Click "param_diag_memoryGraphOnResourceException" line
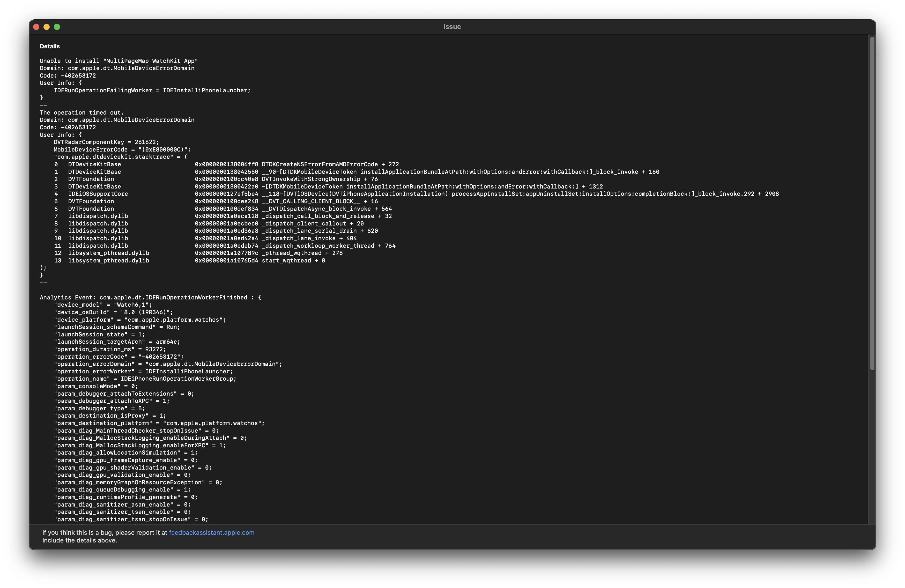 point(138,482)
